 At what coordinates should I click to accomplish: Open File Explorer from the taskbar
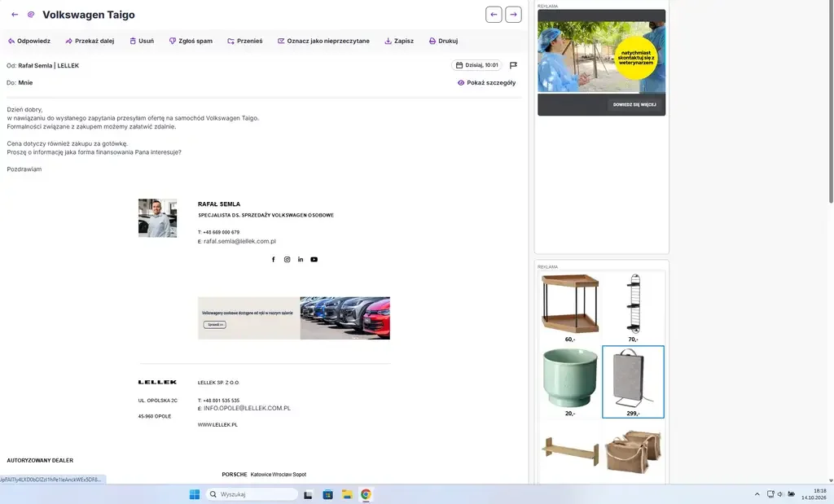[347, 494]
